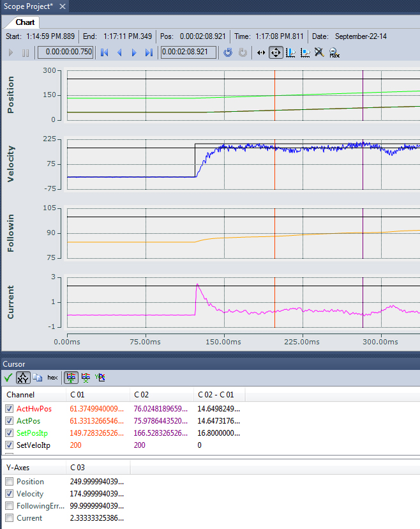Click the 0.00:02:08.921 position field
420x529 pixels.
pyautogui.click(x=188, y=52)
